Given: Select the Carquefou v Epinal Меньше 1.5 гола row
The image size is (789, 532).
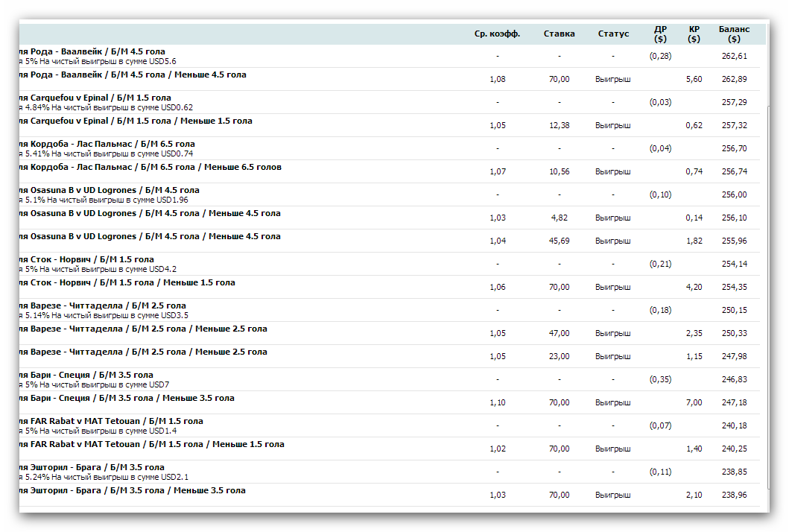Looking at the screenshot, I should pos(390,125).
